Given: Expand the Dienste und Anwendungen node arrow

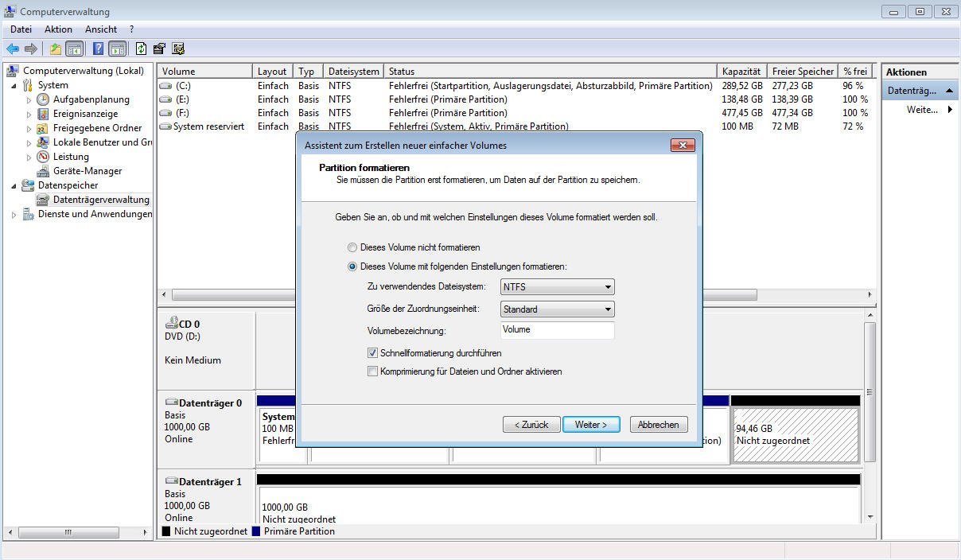Looking at the screenshot, I should tap(14, 214).
